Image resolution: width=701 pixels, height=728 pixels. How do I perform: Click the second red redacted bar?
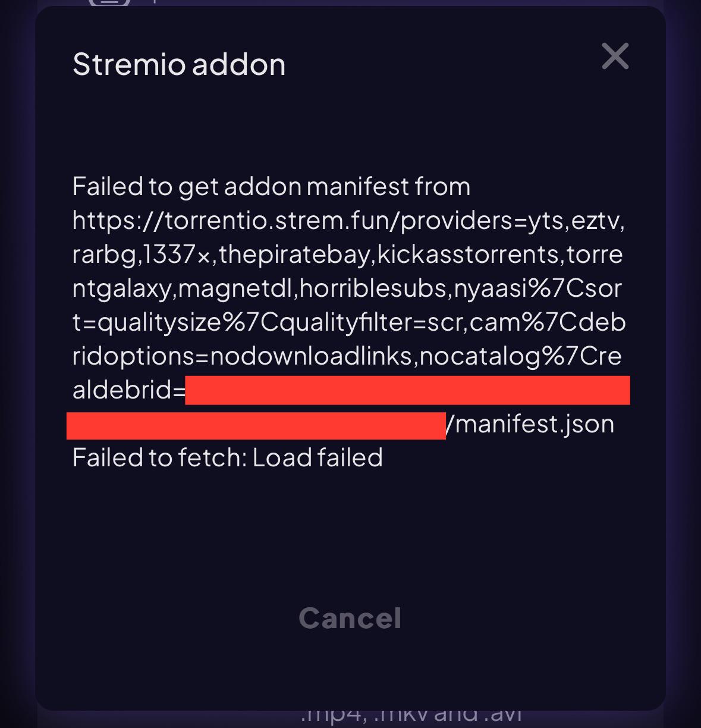(x=256, y=423)
